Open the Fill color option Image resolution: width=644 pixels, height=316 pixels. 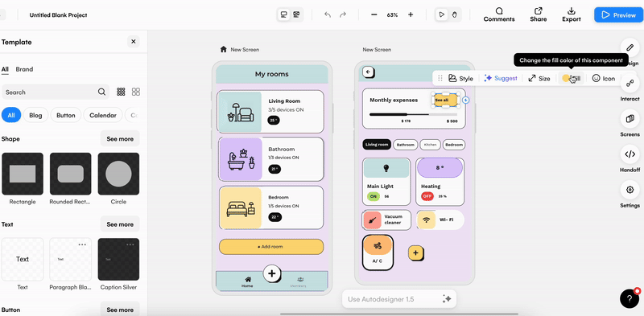click(x=571, y=78)
